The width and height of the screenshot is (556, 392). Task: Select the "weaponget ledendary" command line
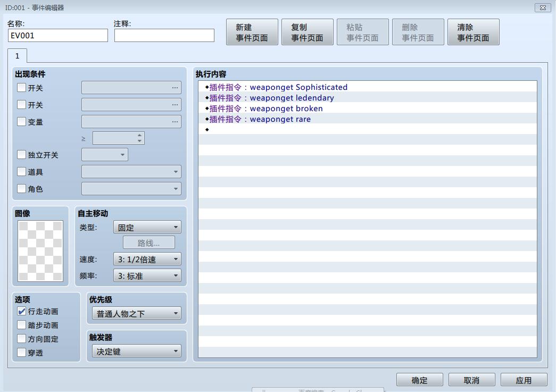(x=368, y=98)
